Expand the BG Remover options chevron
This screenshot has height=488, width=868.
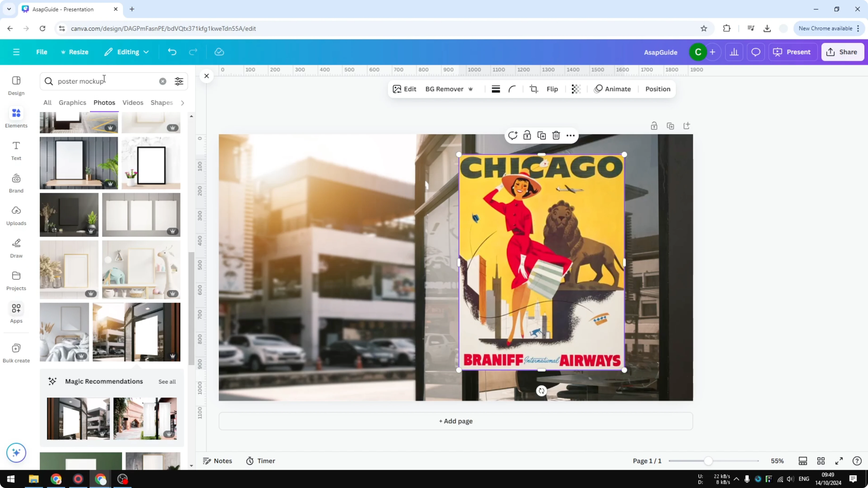pos(471,89)
